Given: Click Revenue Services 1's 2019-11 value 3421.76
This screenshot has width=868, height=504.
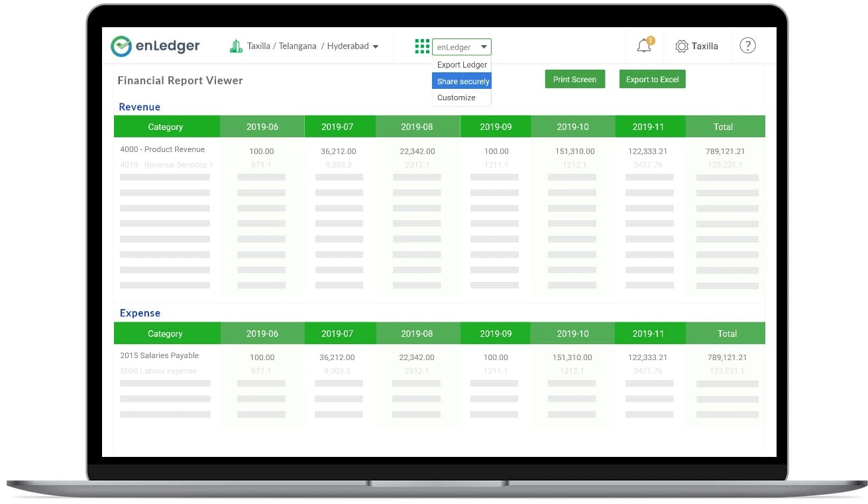Looking at the screenshot, I should click(648, 164).
